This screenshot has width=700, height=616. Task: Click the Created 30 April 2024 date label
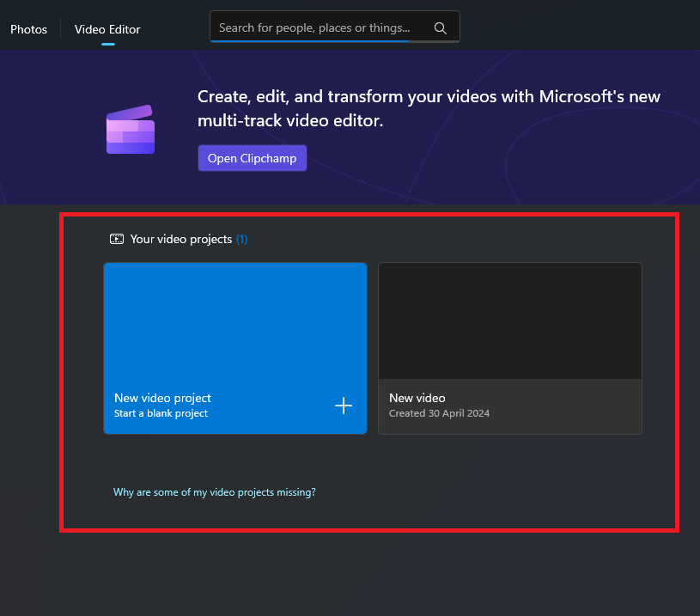[439, 413]
